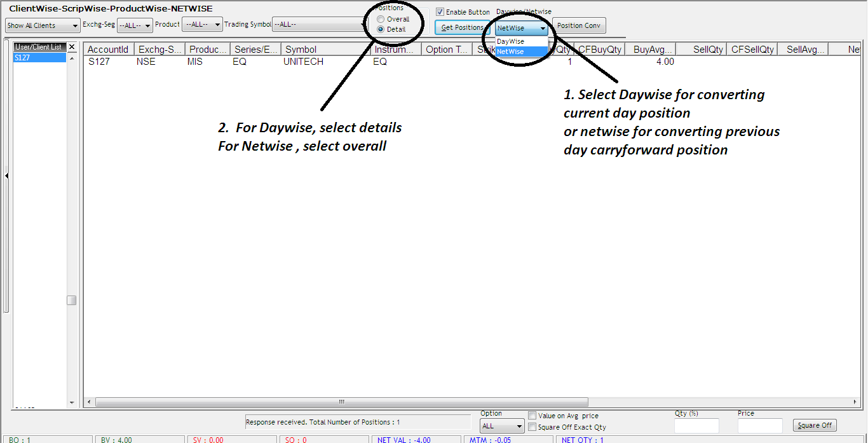Viewport: 868px width, 443px height.
Task: Close the User/Client List panel
Action: coord(72,47)
